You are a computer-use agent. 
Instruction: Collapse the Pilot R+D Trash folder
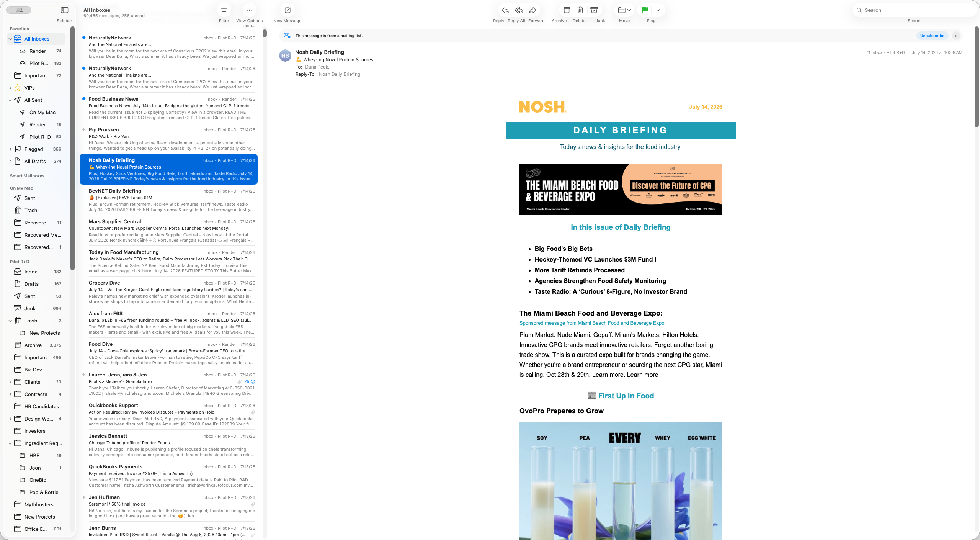tap(10, 321)
